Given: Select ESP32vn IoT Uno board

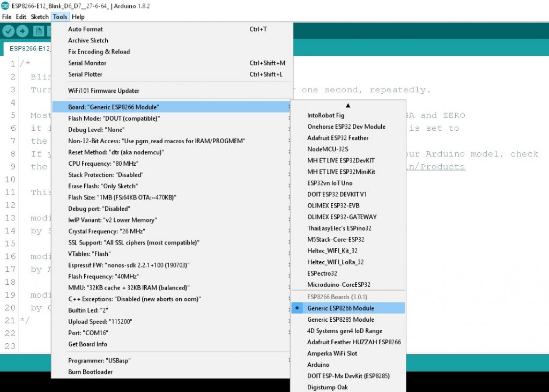Looking at the screenshot, I should [x=348, y=183].
